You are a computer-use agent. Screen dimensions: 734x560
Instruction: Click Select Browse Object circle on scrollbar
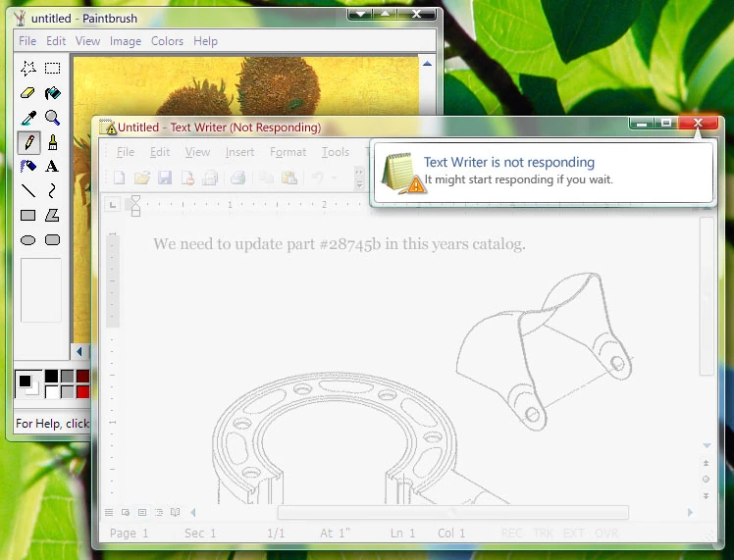(706, 479)
